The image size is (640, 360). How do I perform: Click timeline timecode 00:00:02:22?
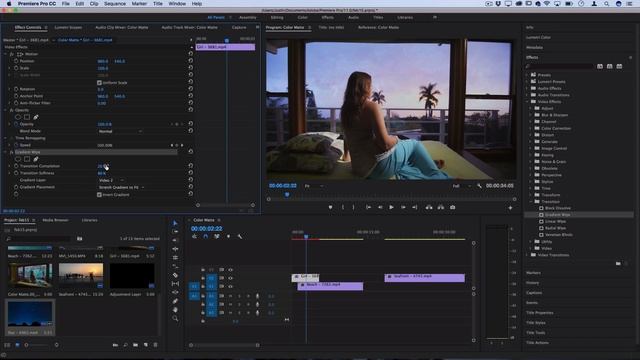click(x=207, y=229)
